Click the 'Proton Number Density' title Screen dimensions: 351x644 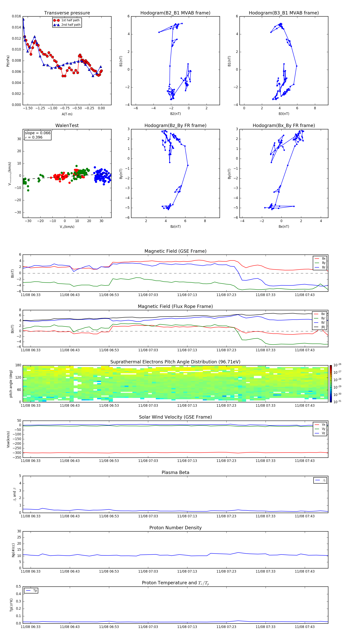coord(175,528)
